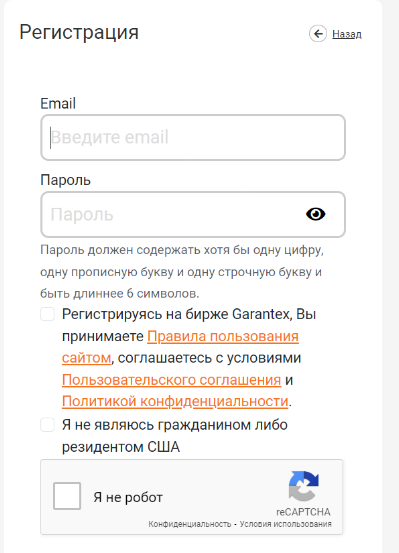Click the back arrow circle icon
Viewport: 399px width, 553px height.
click(318, 34)
